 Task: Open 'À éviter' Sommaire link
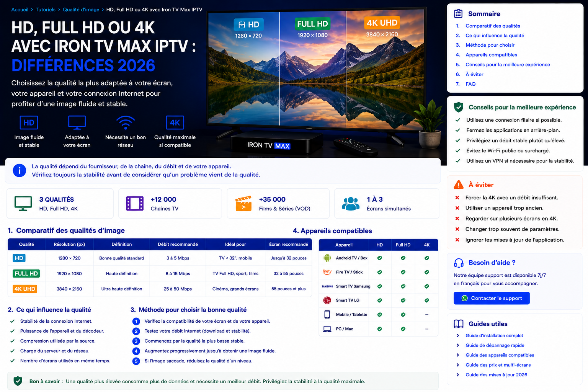[x=474, y=74]
